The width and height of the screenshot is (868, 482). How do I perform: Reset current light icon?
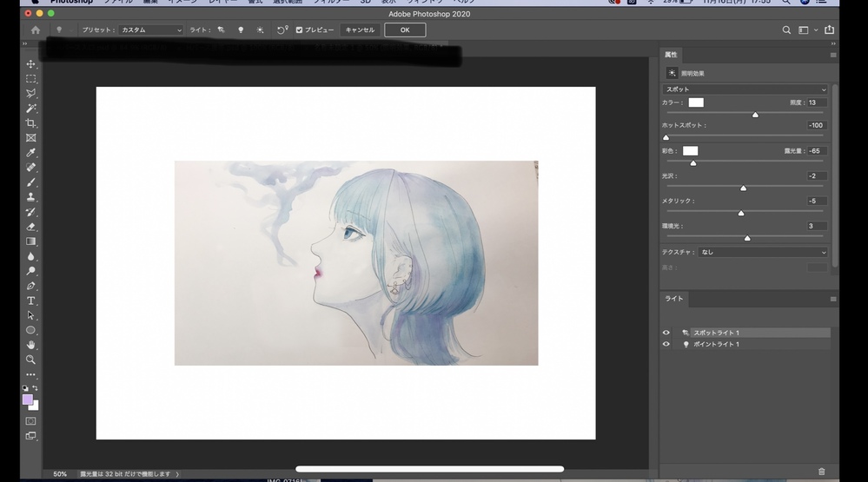282,30
